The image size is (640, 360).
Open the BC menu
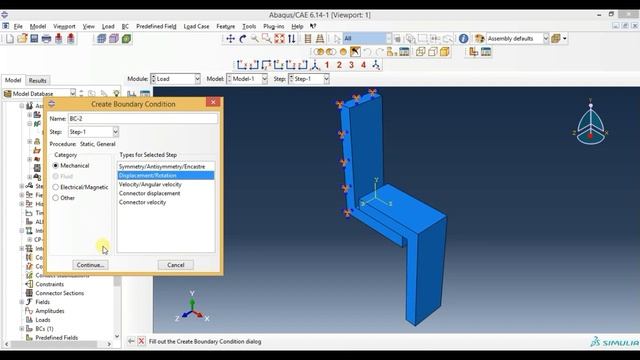pos(125,26)
